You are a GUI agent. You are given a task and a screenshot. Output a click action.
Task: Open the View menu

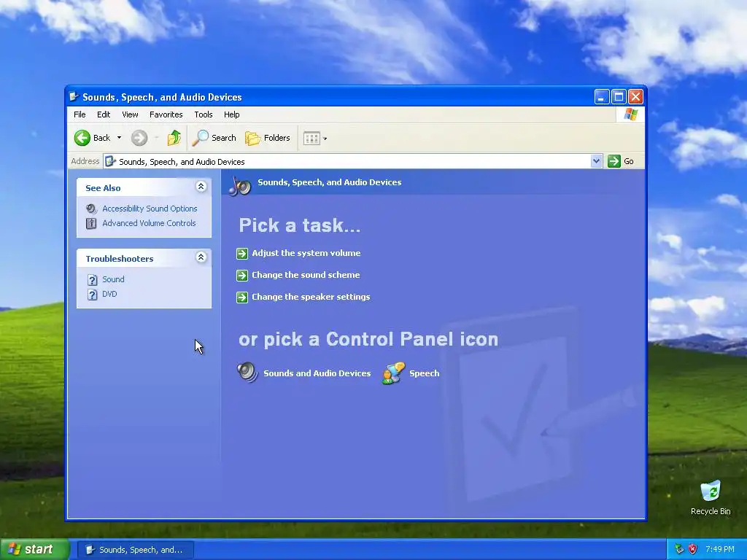(x=130, y=114)
